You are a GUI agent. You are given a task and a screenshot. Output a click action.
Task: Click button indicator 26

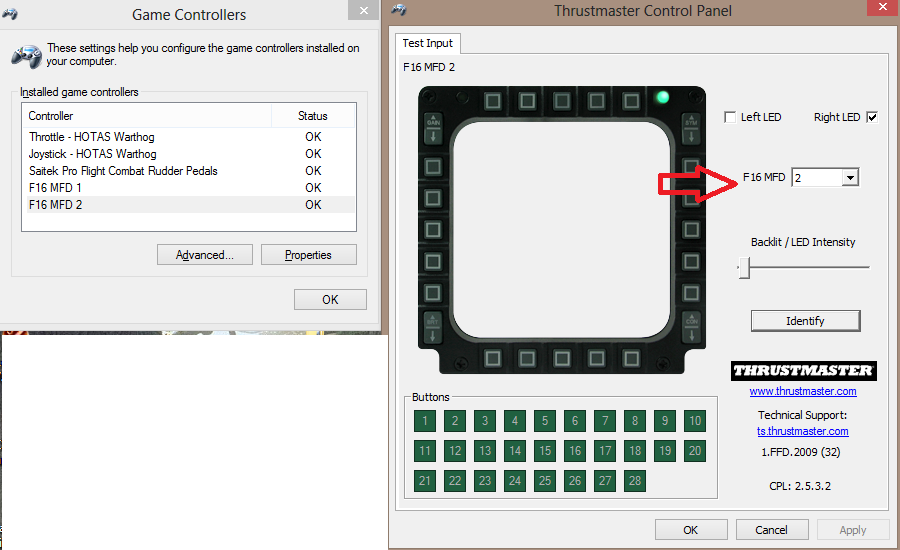click(575, 481)
